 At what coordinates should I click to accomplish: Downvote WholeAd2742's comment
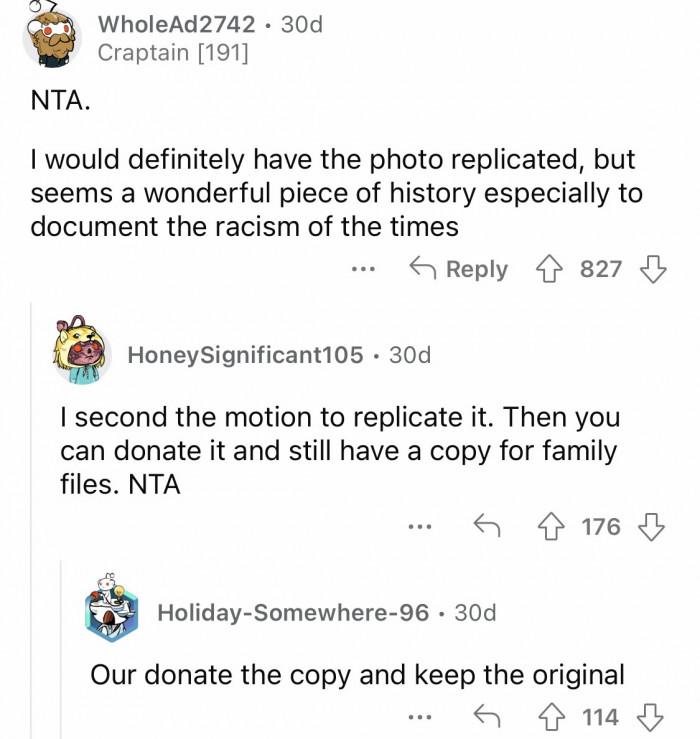pyautogui.click(x=652, y=269)
